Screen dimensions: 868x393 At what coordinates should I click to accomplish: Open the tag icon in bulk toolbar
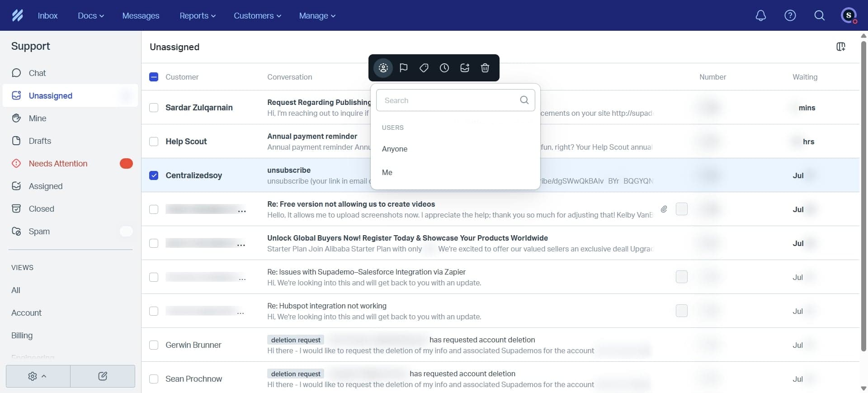(x=424, y=68)
